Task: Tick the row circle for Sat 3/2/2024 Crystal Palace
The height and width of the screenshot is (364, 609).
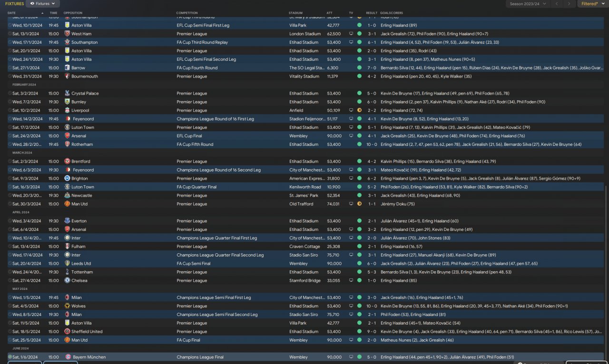Action: 10,94
